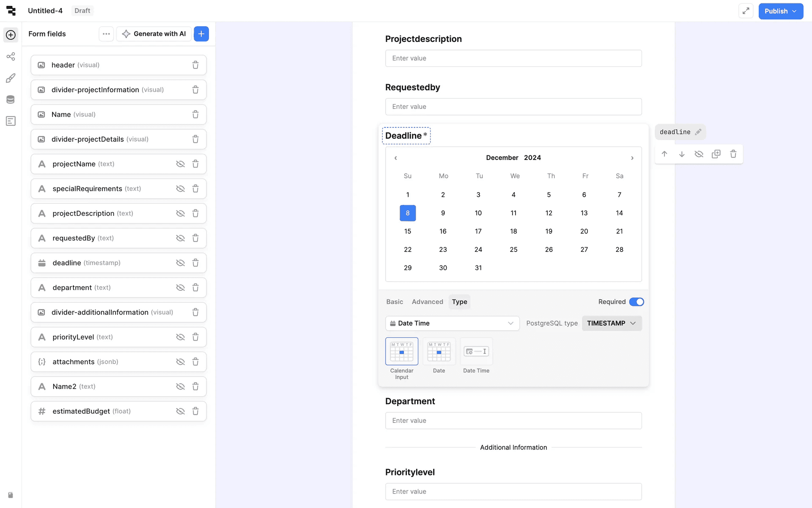Expand the Publish button dropdown
Viewport: 812px width, 508px height.
[795, 11]
